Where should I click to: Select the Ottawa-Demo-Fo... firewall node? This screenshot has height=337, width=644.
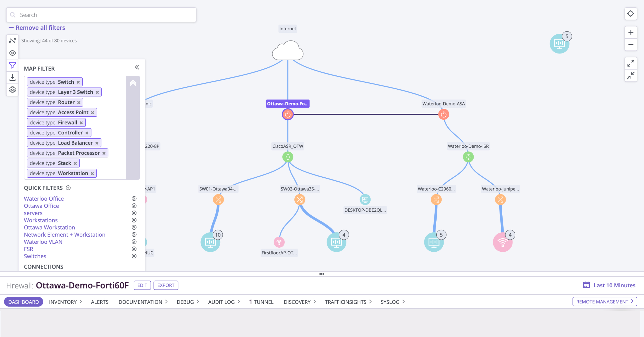pos(288,114)
